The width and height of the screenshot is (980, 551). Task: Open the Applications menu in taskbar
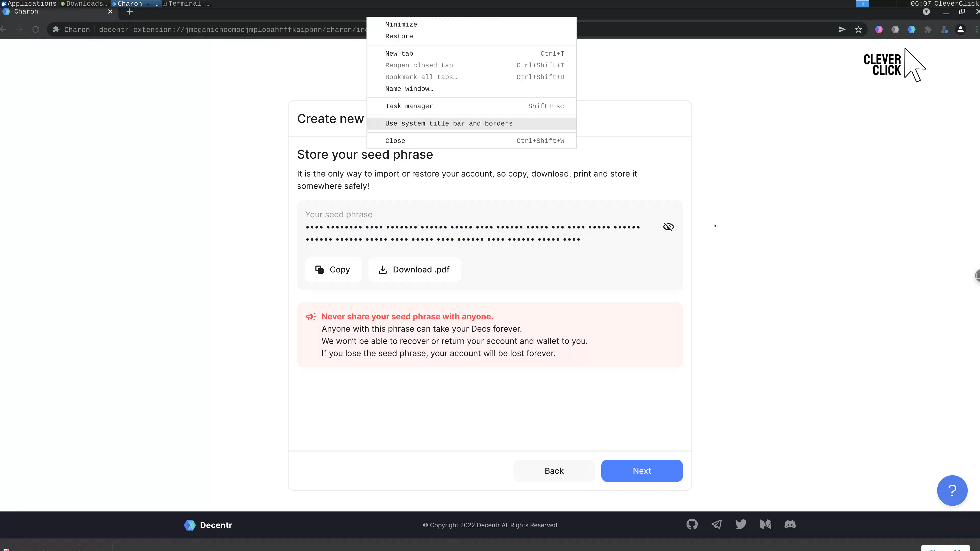29,4
